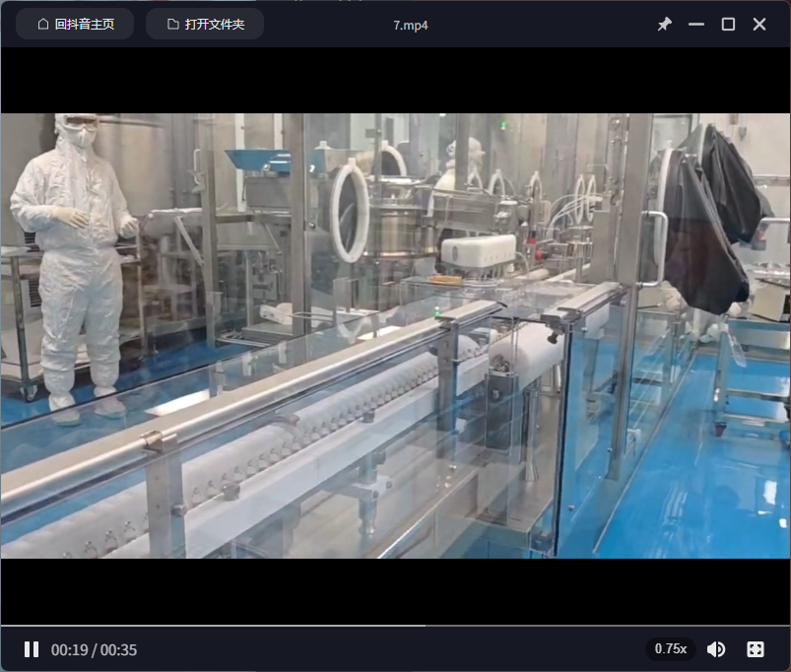Click the 00:19 / 00:35 time display
The height and width of the screenshot is (672, 791).
[94, 649]
